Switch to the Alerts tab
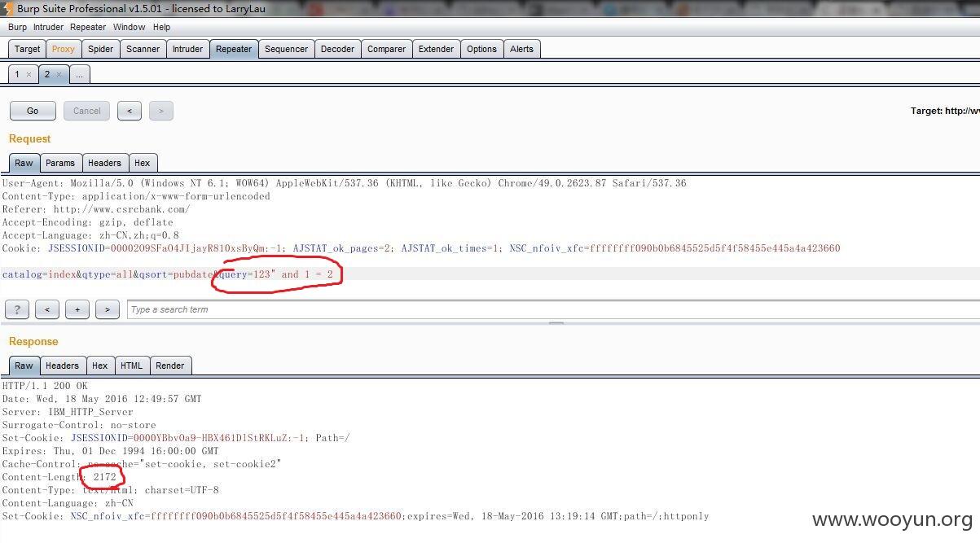 522,49
